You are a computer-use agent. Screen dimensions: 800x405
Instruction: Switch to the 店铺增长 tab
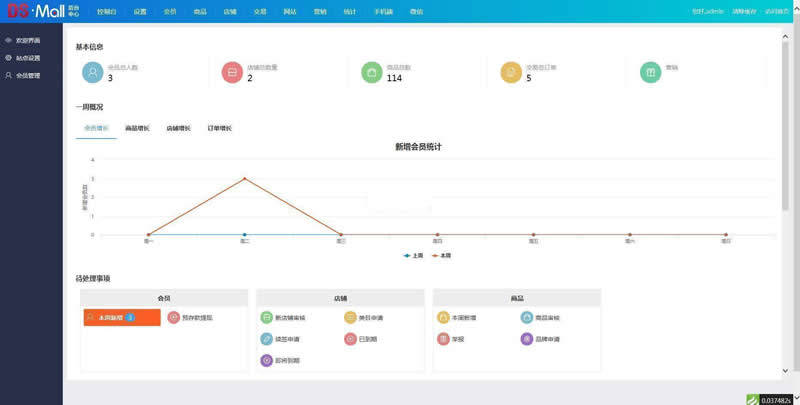tap(179, 128)
